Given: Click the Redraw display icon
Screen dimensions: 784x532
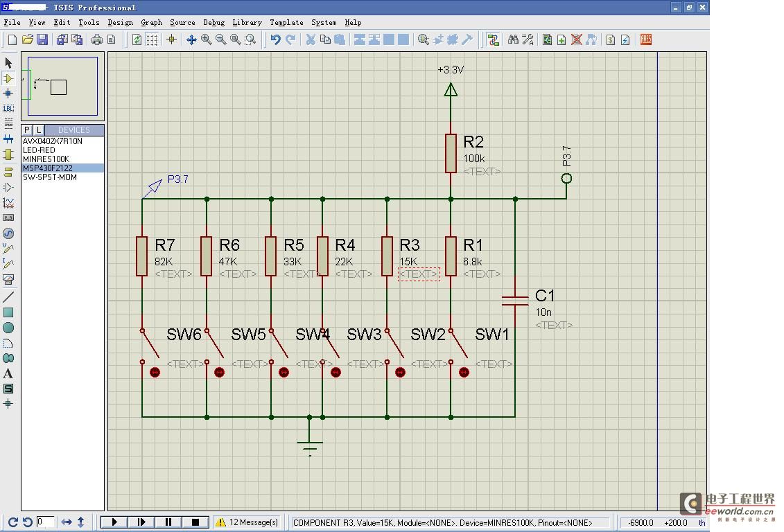Looking at the screenshot, I should [137, 39].
